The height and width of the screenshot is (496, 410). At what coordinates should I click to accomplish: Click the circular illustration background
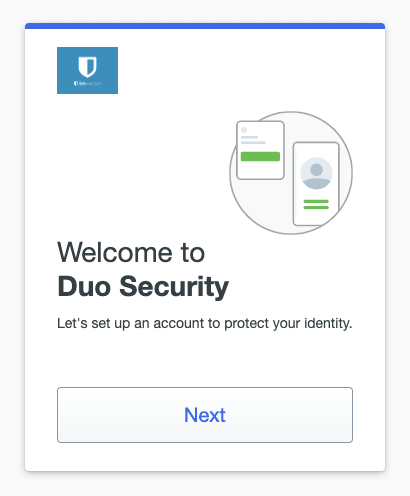[x=291, y=173]
